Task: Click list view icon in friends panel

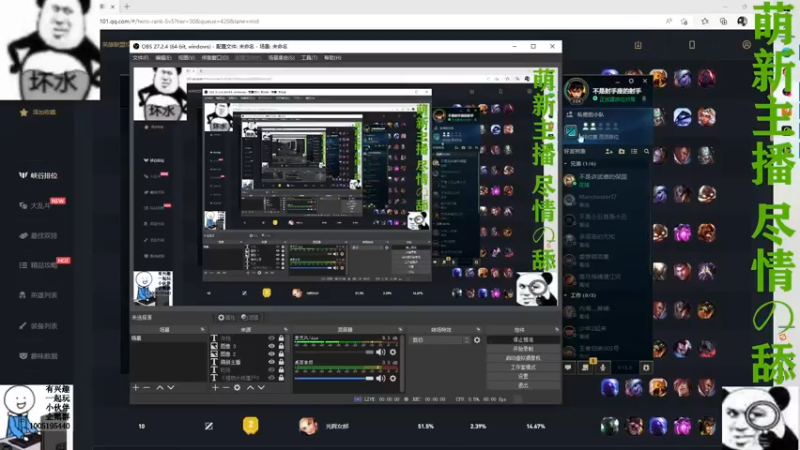Action: 634,152
